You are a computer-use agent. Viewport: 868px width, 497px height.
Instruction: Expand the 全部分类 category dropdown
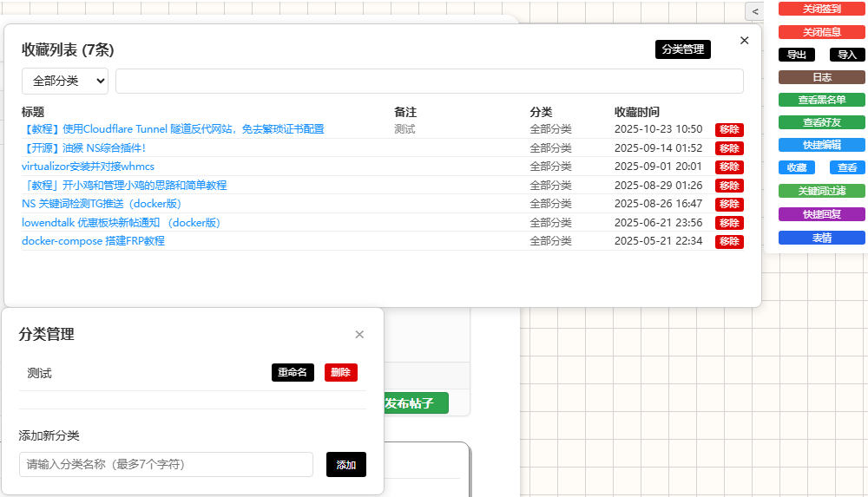coord(65,81)
